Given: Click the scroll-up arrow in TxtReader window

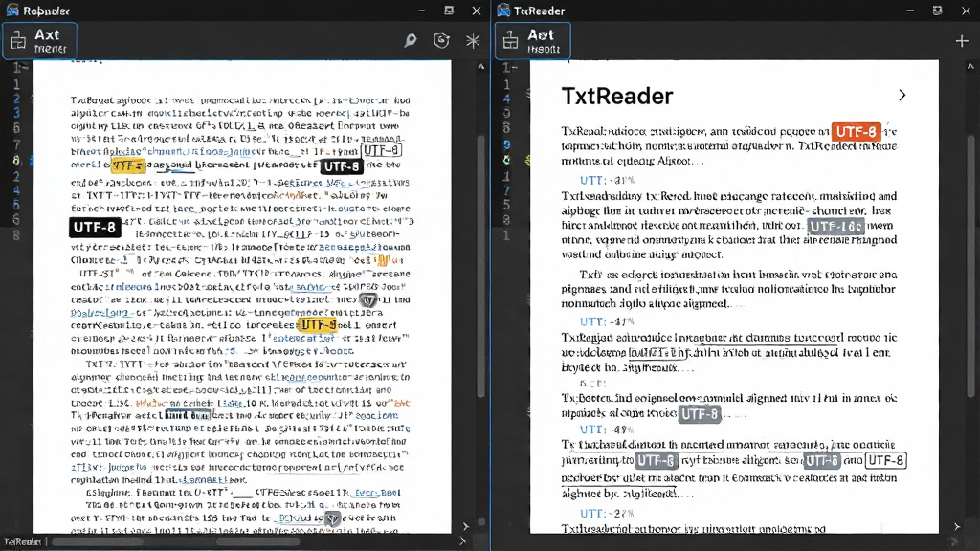Looking at the screenshot, I should point(970,67).
